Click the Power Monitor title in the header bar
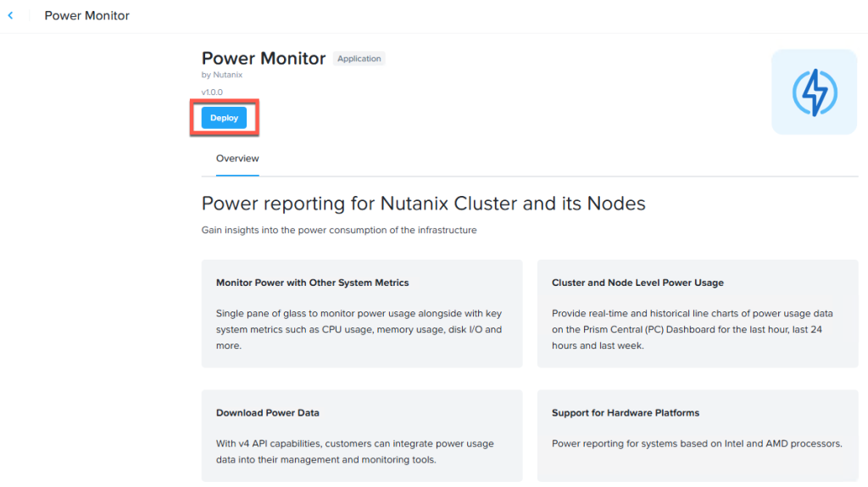The image size is (868, 487). pos(87,15)
